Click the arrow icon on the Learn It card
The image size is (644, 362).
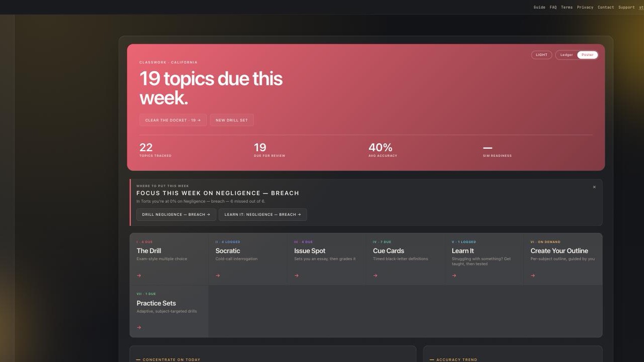(x=454, y=276)
